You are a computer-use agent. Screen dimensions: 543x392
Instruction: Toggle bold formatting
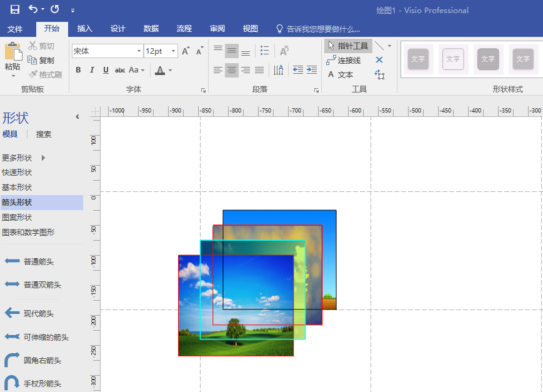point(78,70)
